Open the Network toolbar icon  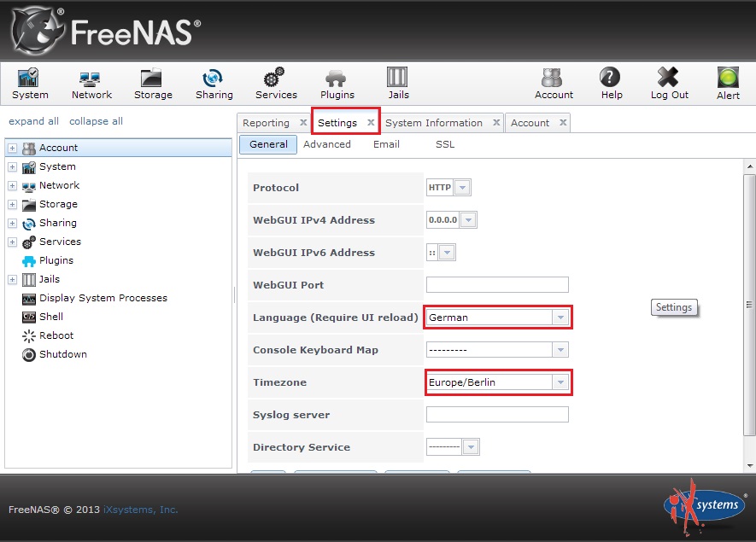(91, 84)
